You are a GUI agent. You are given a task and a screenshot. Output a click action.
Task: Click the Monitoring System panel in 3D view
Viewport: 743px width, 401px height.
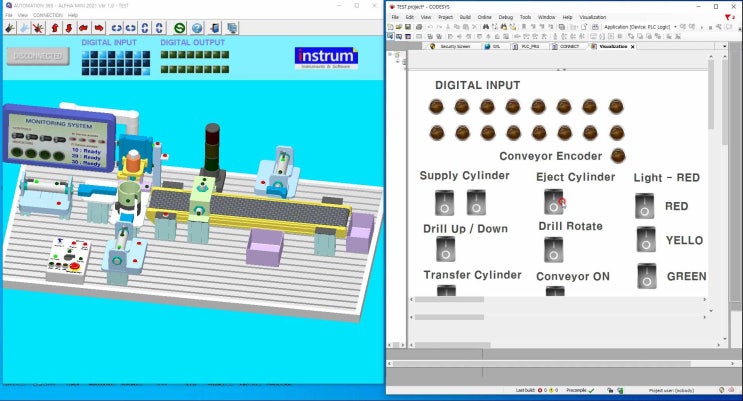59,139
